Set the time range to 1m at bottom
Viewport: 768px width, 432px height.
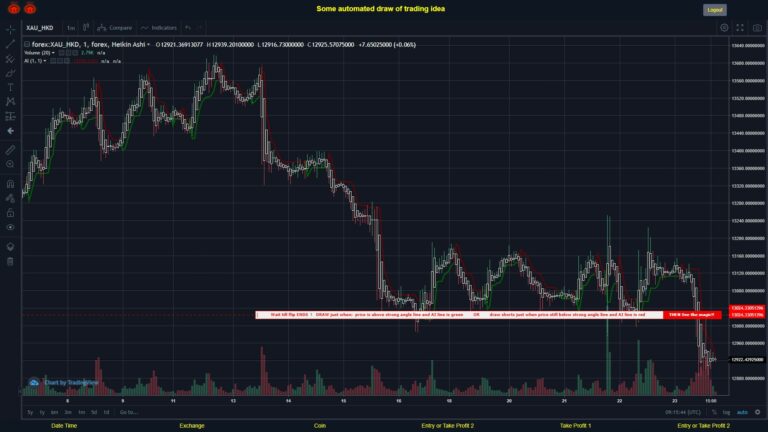point(81,412)
